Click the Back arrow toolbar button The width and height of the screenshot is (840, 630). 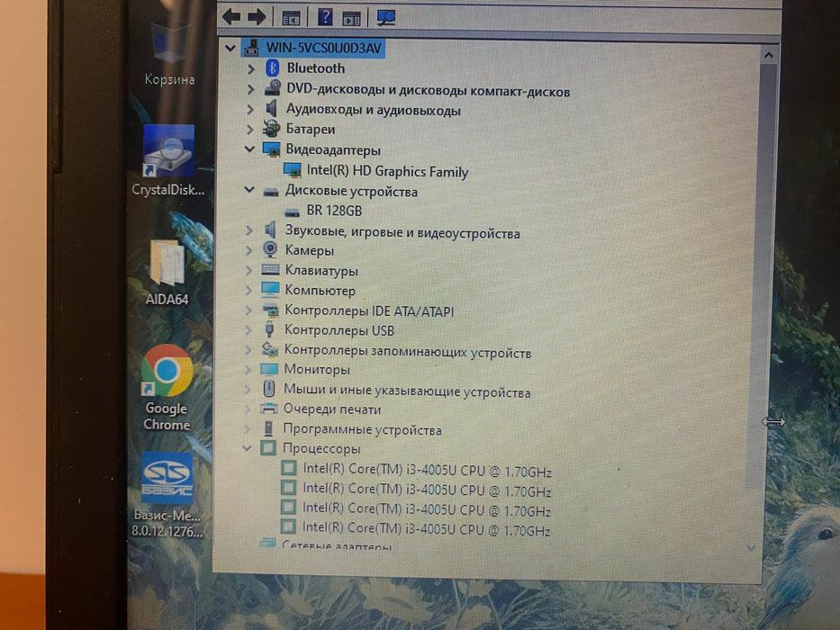pyautogui.click(x=231, y=17)
